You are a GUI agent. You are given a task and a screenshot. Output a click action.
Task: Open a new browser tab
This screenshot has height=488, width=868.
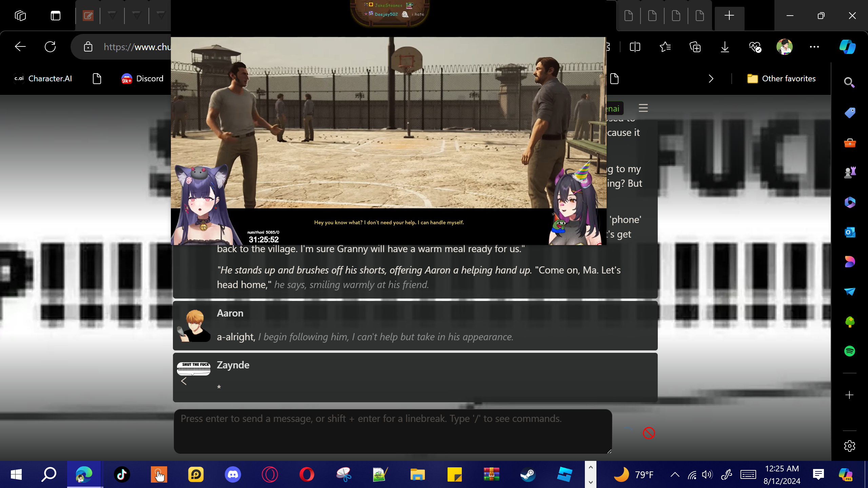point(729,16)
